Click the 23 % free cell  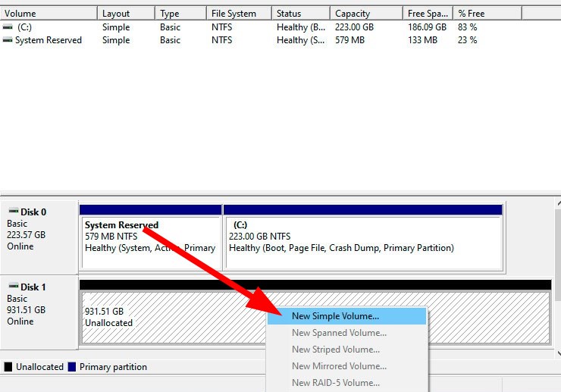467,40
